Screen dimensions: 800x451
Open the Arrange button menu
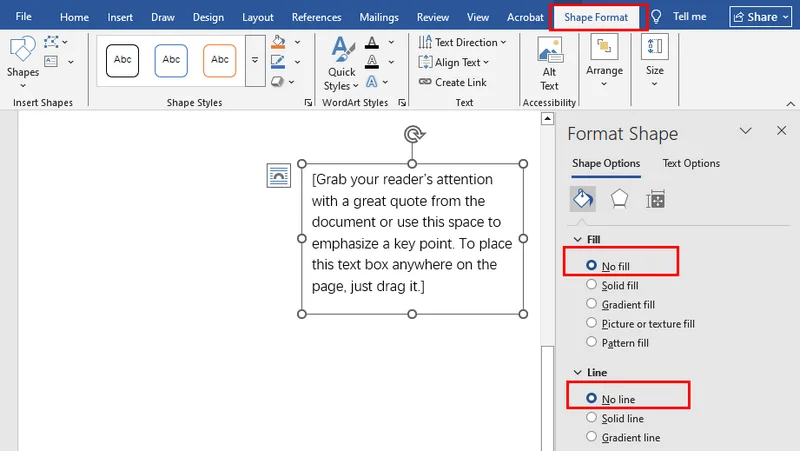tap(604, 56)
